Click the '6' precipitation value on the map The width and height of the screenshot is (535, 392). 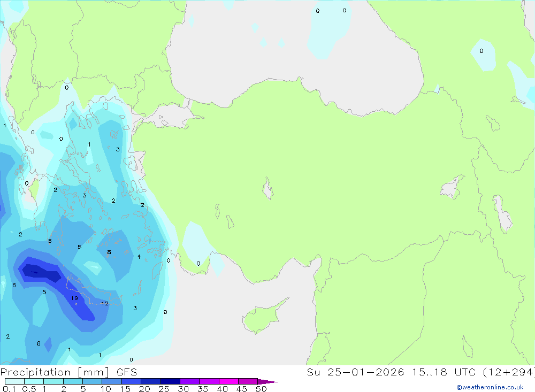pos(14,285)
